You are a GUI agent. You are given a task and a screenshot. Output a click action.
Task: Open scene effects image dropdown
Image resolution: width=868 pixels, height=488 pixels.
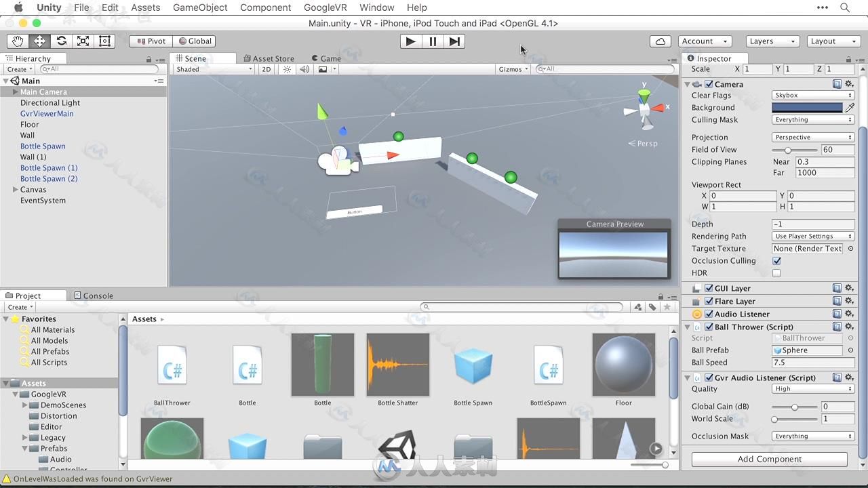click(x=326, y=69)
